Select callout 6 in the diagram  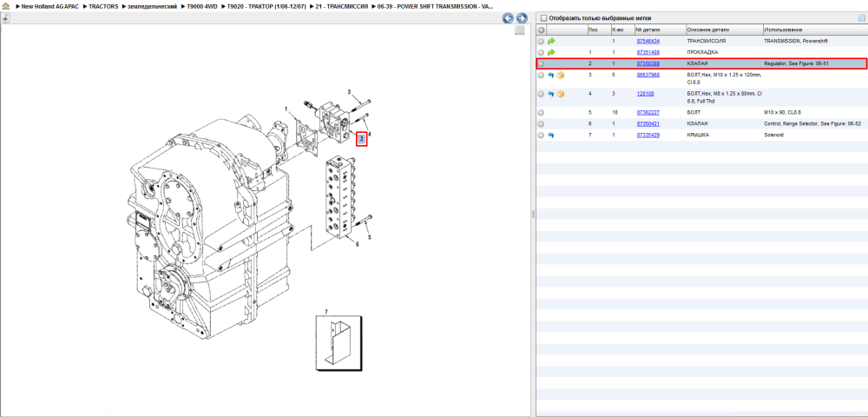(357, 244)
